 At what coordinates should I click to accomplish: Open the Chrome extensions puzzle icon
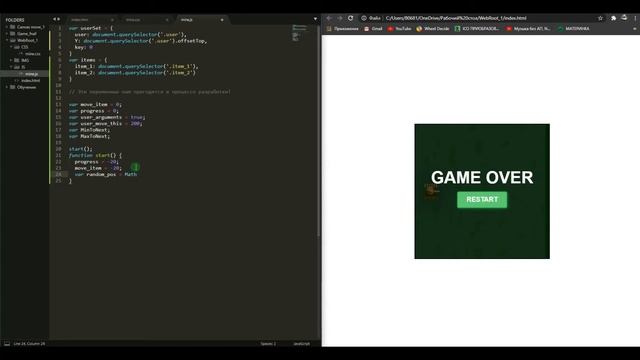point(613,18)
